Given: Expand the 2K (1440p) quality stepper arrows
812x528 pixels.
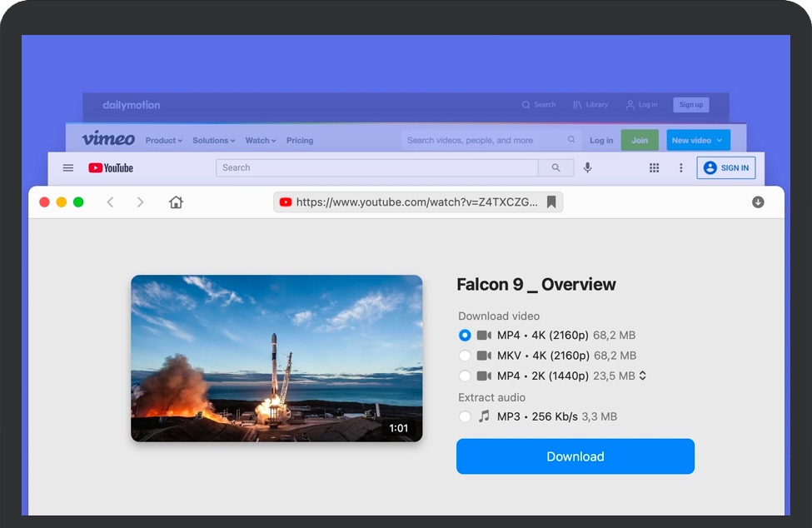Looking at the screenshot, I should tap(642, 376).
